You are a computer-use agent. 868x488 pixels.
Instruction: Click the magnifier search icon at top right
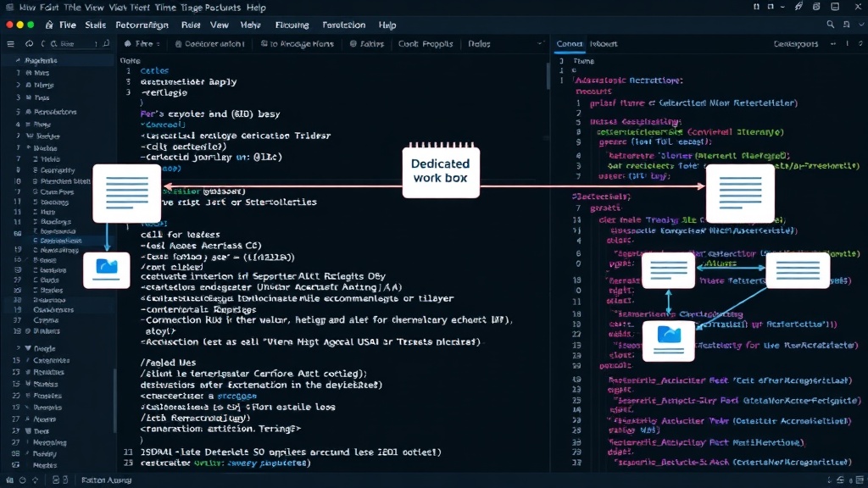tap(831, 25)
